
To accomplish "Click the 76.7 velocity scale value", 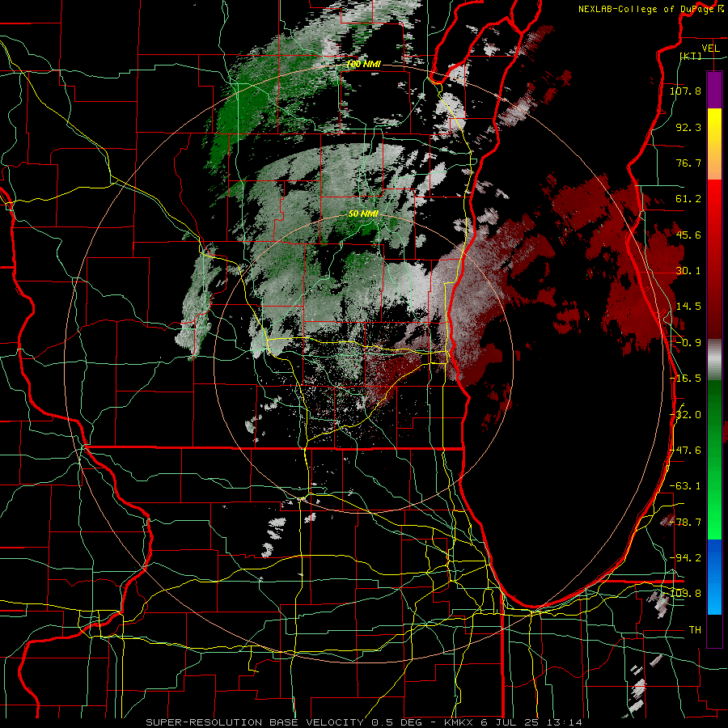I will tap(688, 163).
